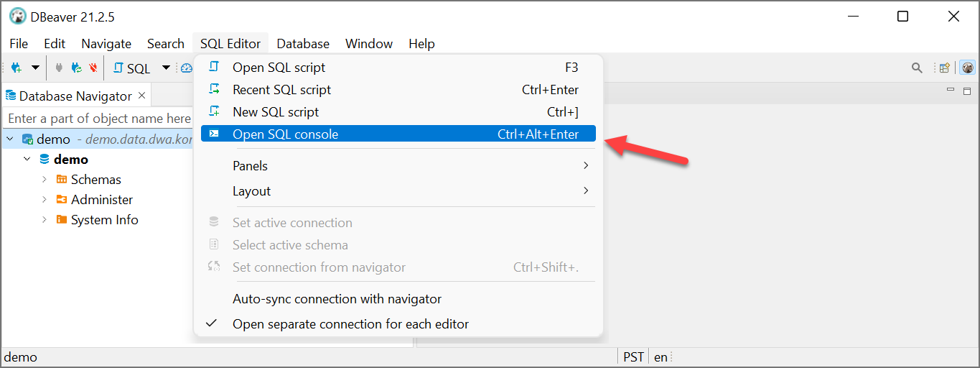Click the SQL toolbar button

point(132,68)
